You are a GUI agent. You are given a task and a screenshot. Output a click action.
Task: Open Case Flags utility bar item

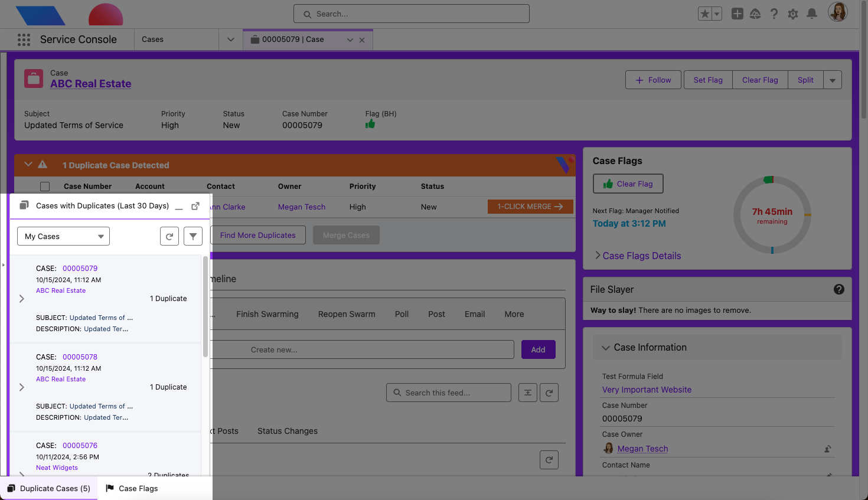132,488
